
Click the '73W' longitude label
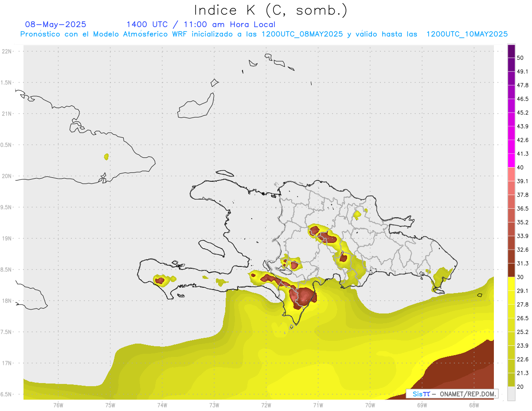point(214,405)
